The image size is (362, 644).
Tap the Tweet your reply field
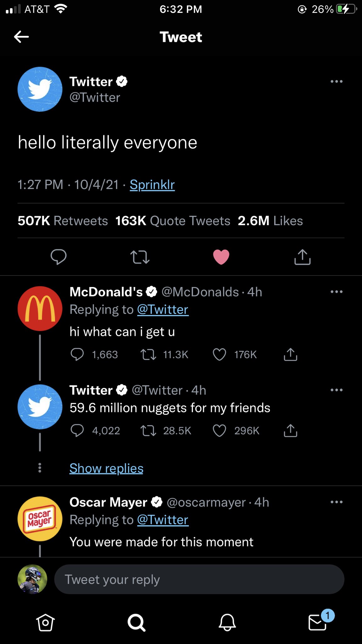point(199,579)
